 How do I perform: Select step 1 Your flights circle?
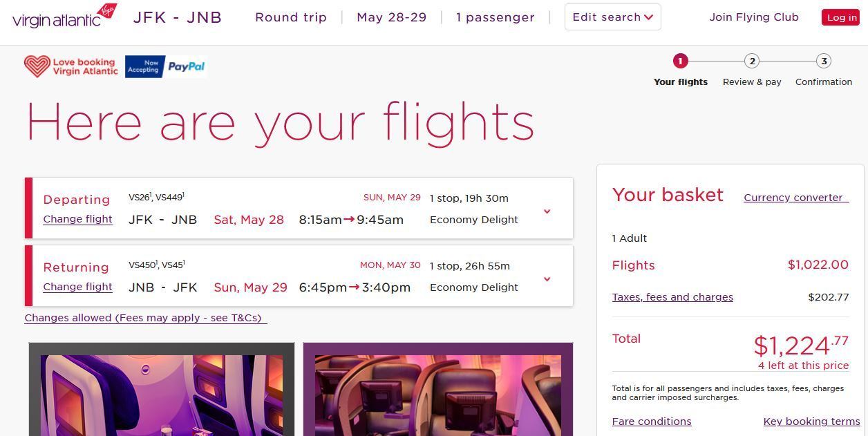tap(680, 61)
